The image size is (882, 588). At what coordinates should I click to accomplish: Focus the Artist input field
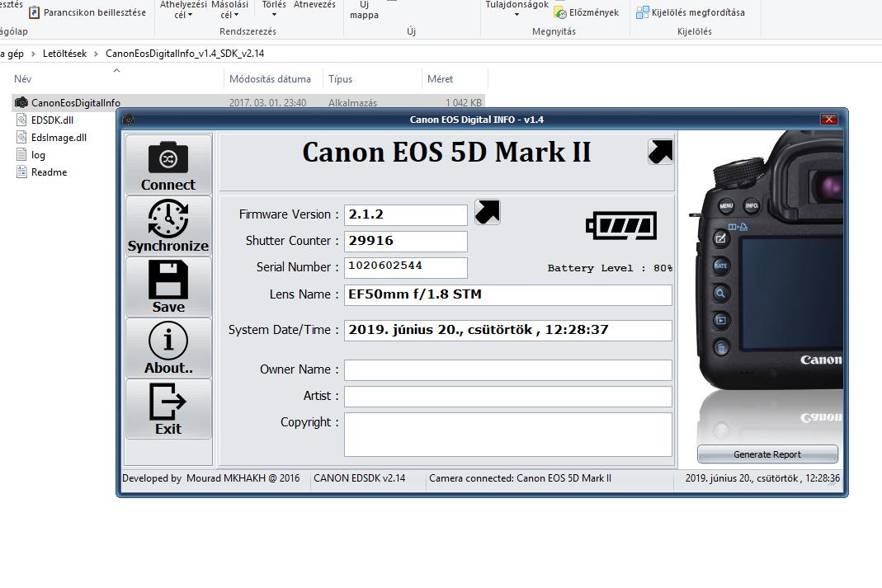click(x=507, y=396)
